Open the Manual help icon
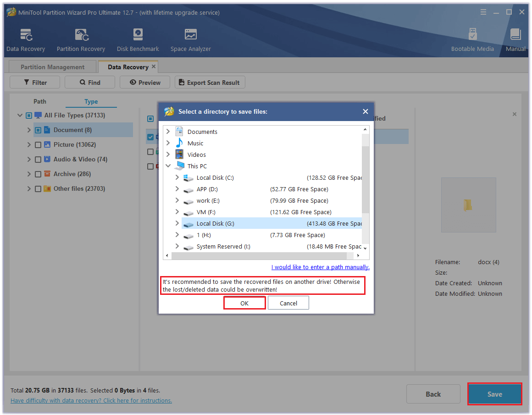The width and height of the screenshot is (532, 415). tap(515, 34)
